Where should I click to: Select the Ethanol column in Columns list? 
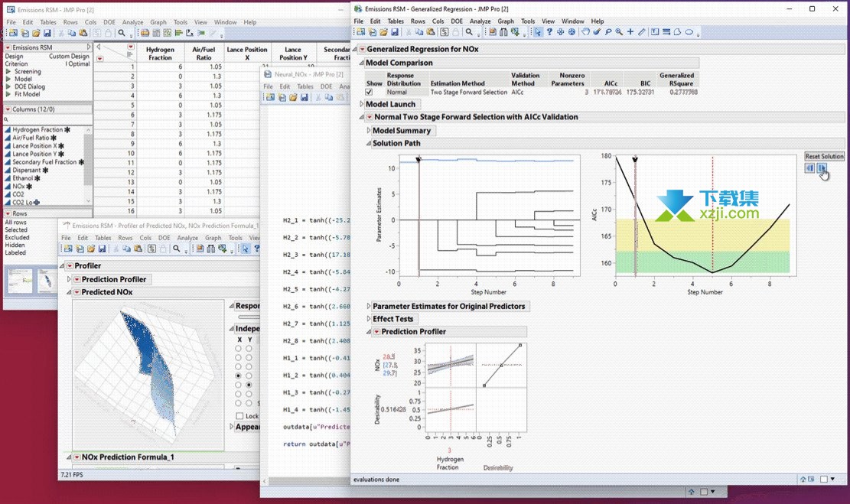pyautogui.click(x=23, y=178)
